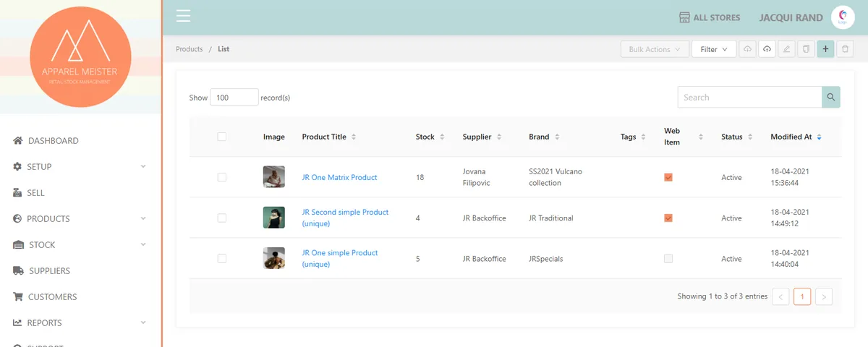
Task: Click the Setup gear icon
Action: tap(17, 166)
